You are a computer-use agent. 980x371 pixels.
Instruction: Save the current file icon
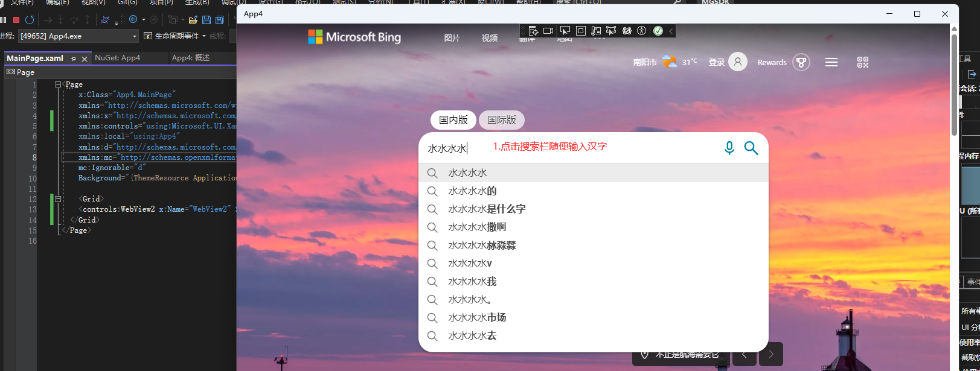coord(207,20)
